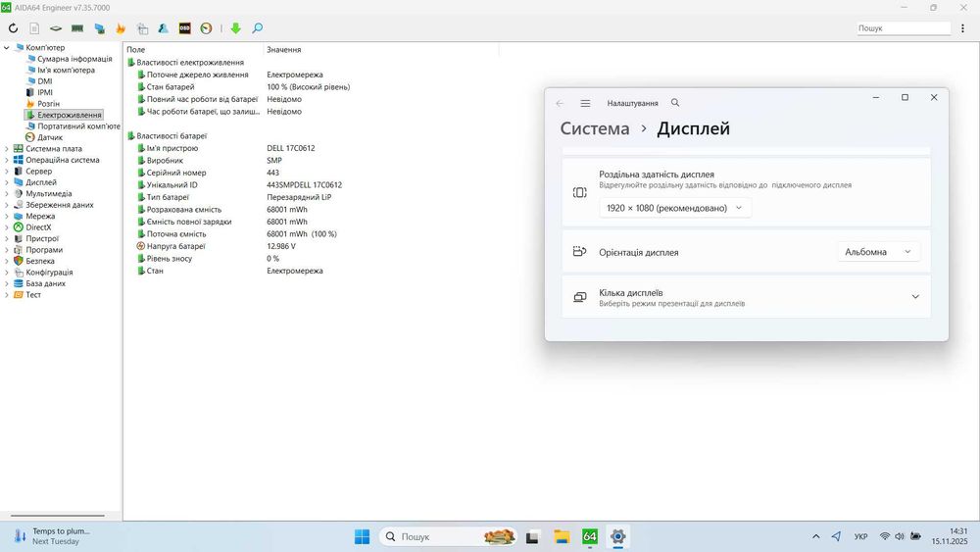Click the Refresh icon in AIDA64 toolbar

point(13,28)
